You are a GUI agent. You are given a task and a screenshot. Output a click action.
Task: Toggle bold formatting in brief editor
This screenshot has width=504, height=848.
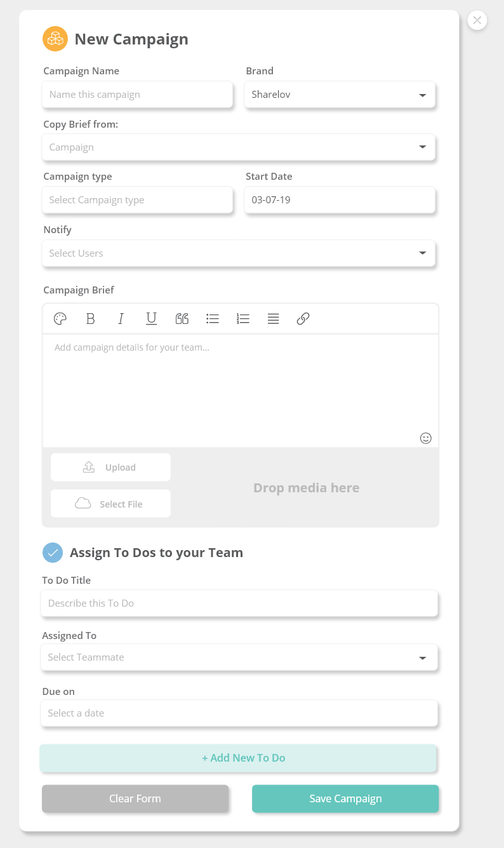tap(91, 319)
